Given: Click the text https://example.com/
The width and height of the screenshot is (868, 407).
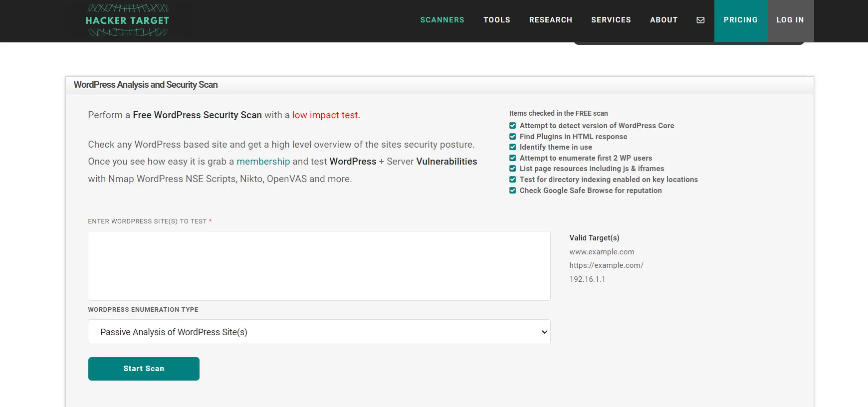Looking at the screenshot, I should 606,265.
